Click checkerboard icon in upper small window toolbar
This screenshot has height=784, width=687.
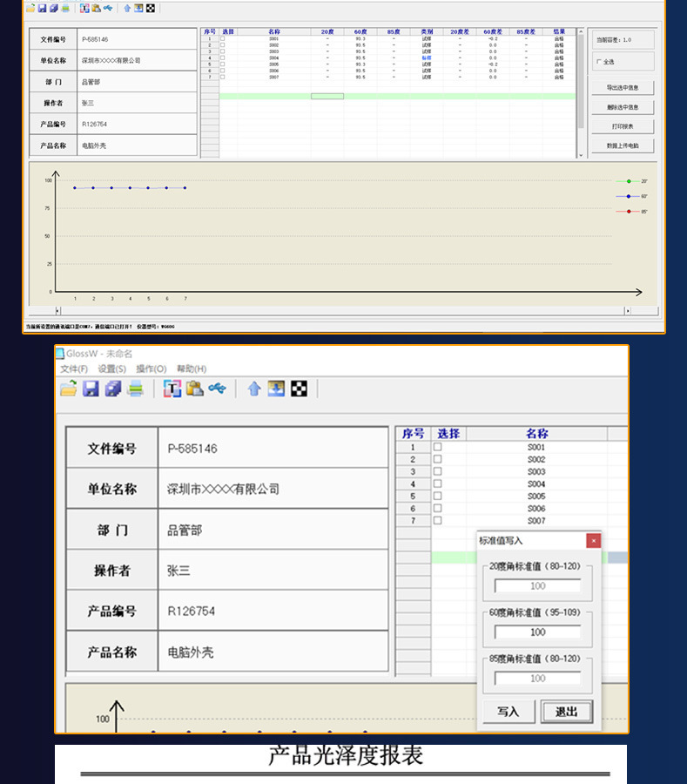pos(151,8)
